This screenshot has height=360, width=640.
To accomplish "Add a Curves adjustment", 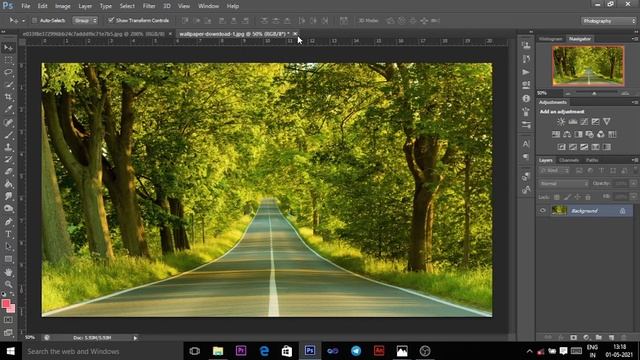I will click(x=584, y=122).
